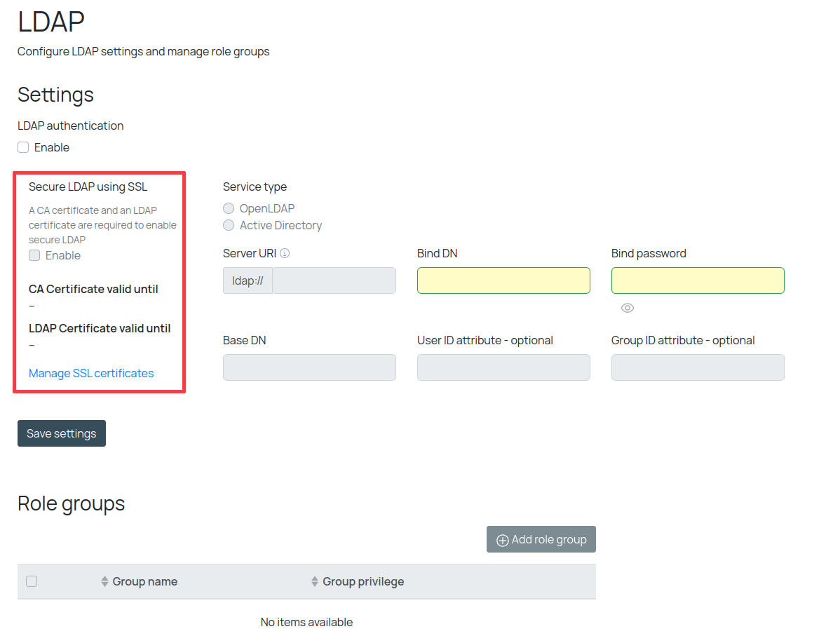Sort table by Group privilege column
Image resolution: width=840 pixels, height=643 pixels.
click(363, 581)
